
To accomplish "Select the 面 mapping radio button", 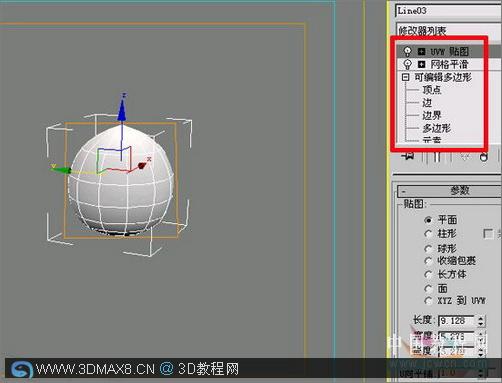I will pyautogui.click(x=429, y=288).
